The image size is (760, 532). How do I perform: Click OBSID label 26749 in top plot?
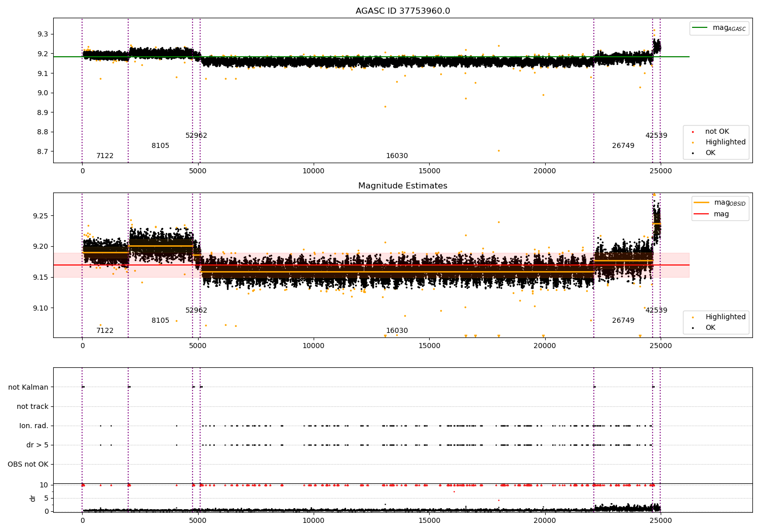pos(623,146)
